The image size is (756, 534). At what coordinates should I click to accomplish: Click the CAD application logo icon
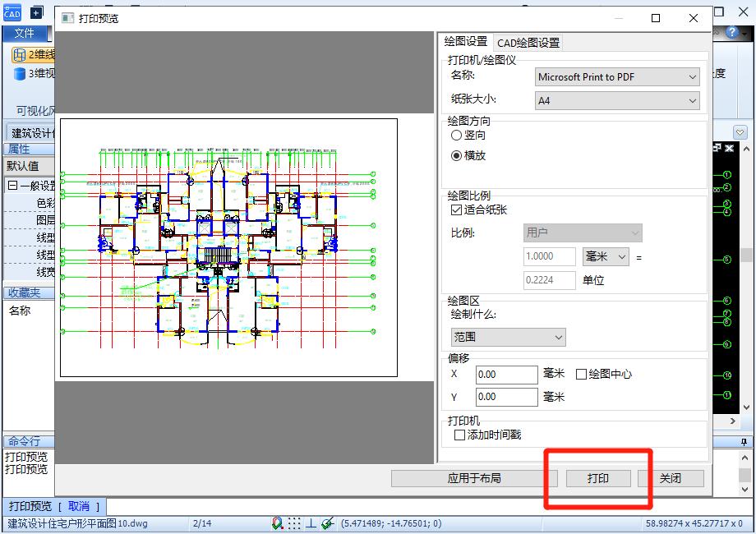(12, 12)
